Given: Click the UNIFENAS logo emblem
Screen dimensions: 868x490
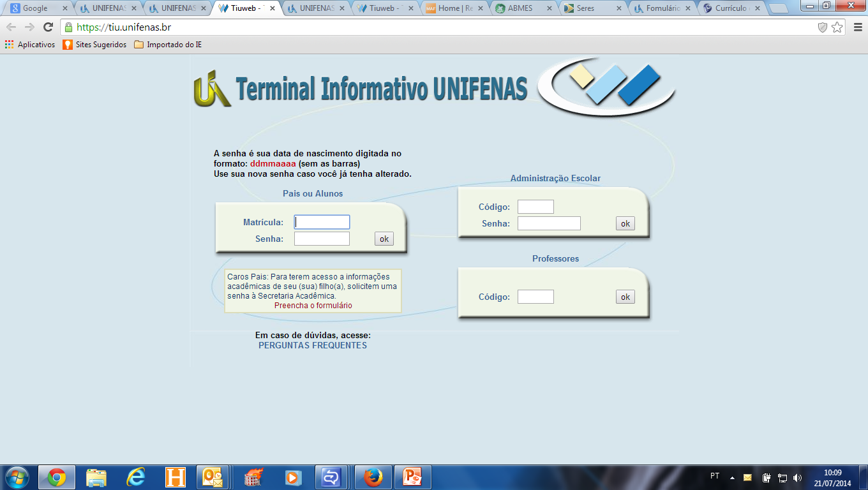Looking at the screenshot, I should point(212,89).
